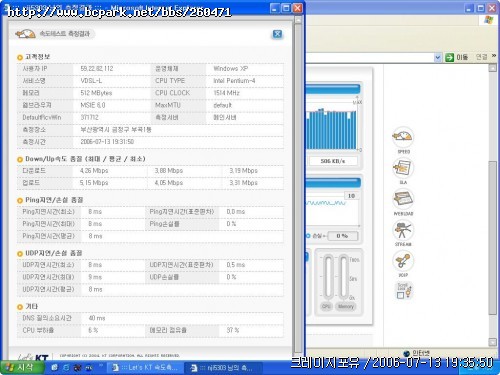Click the blue download speed bar chart

(331, 129)
